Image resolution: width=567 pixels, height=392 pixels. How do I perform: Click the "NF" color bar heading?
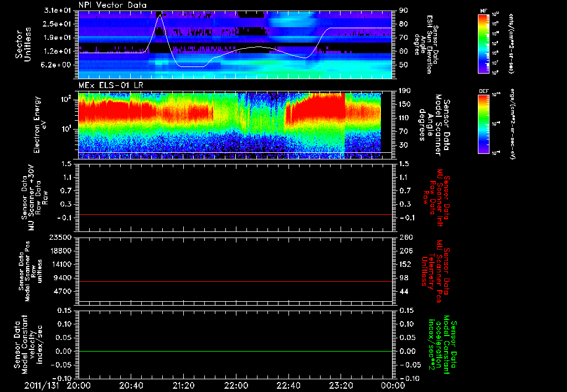point(483,11)
